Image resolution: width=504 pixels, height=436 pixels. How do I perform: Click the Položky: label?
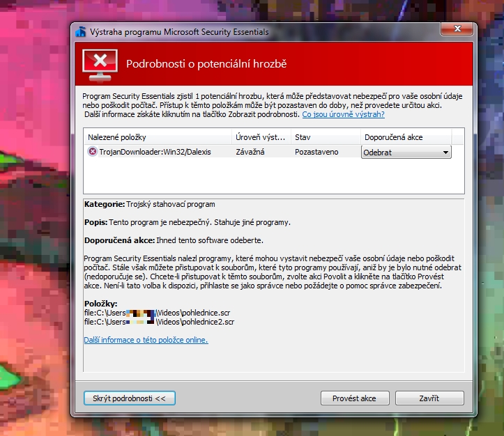(x=100, y=304)
